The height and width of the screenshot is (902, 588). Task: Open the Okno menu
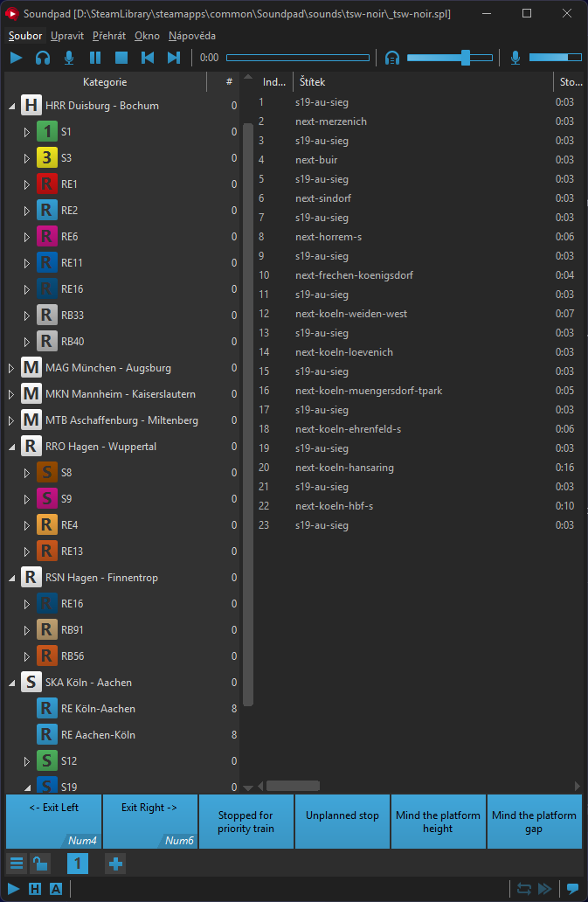pos(147,36)
